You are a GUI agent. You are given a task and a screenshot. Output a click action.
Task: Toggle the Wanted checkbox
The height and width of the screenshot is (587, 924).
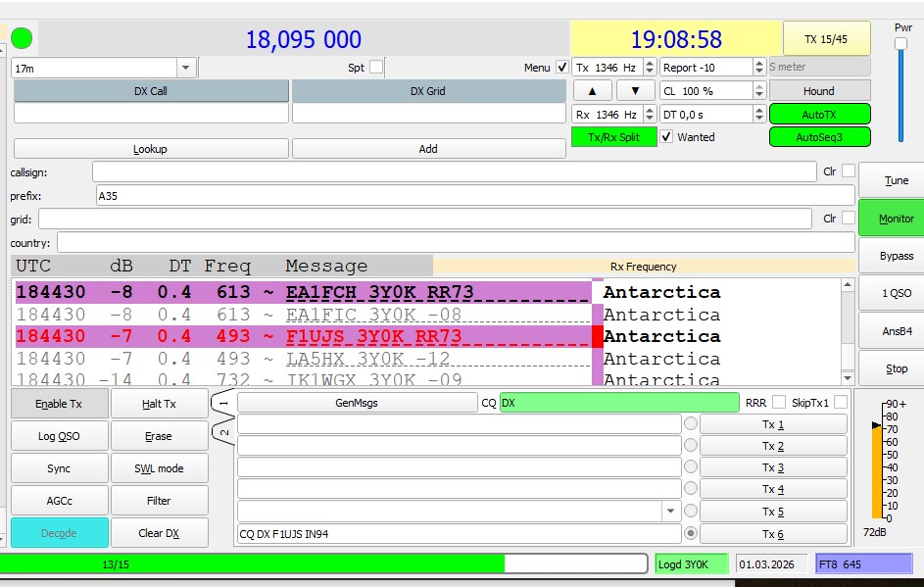[x=666, y=137]
